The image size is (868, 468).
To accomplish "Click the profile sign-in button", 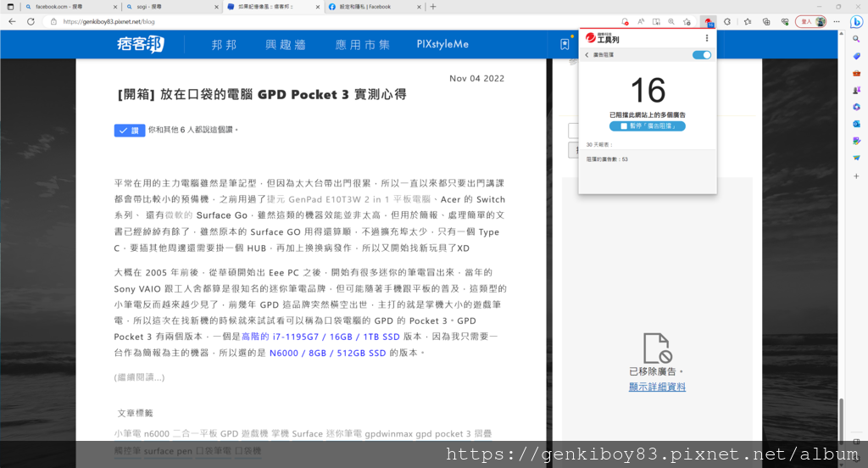I will click(x=811, y=21).
